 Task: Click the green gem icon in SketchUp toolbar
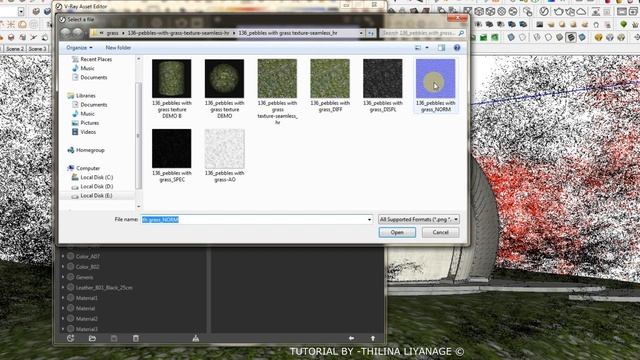point(624,25)
